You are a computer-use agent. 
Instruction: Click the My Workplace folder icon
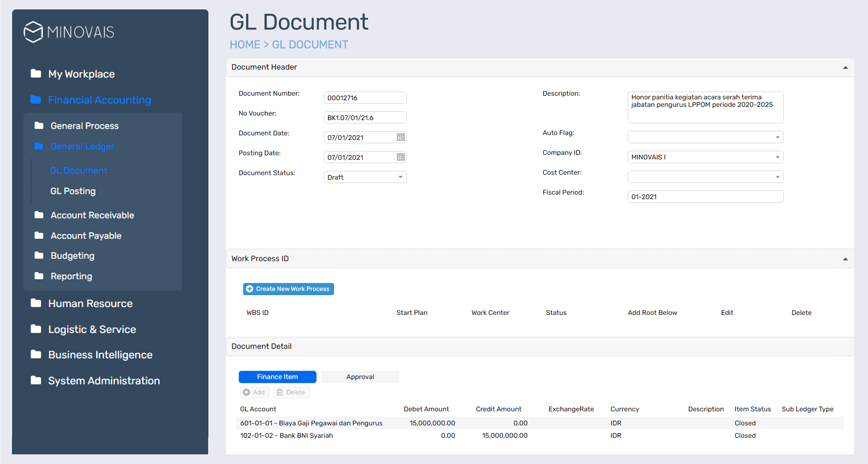[36, 74]
